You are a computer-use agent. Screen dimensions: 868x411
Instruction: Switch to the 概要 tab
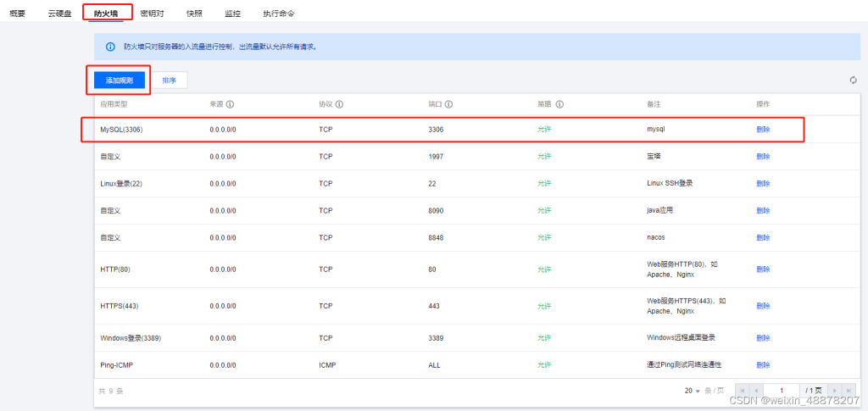(17, 14)
